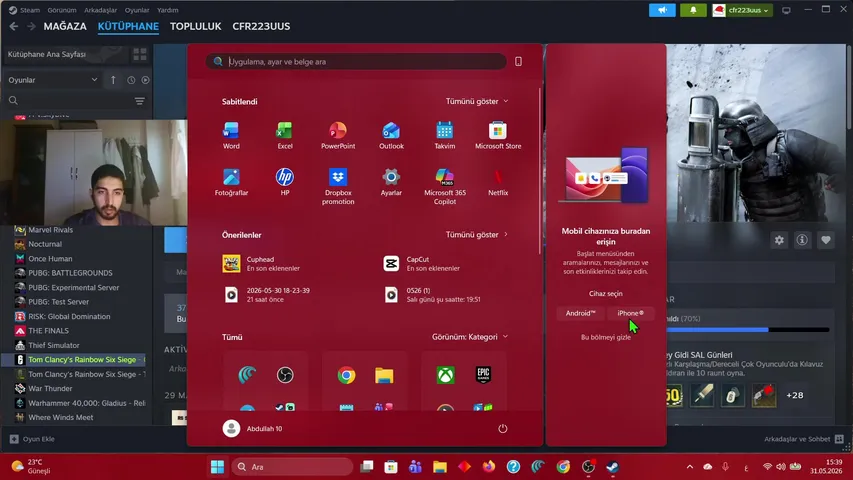Open game settings gear in Steam
This screenshot has width=853, height=480.
tap(779, 240)
